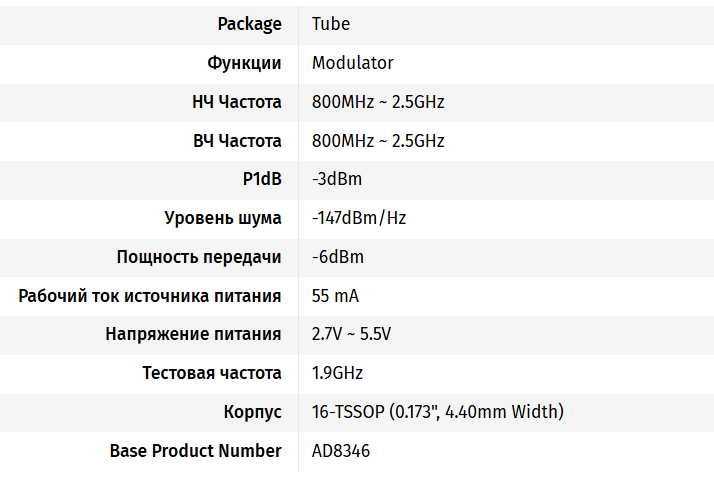Select the "ВЧ Частота" label
The height and width of the screenshot is (483, 714).
(237, 141)
